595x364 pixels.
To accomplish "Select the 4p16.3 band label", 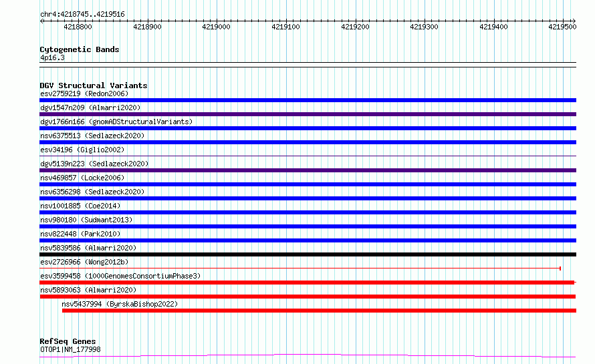I will pyautogui.click(x=52, y=57).
